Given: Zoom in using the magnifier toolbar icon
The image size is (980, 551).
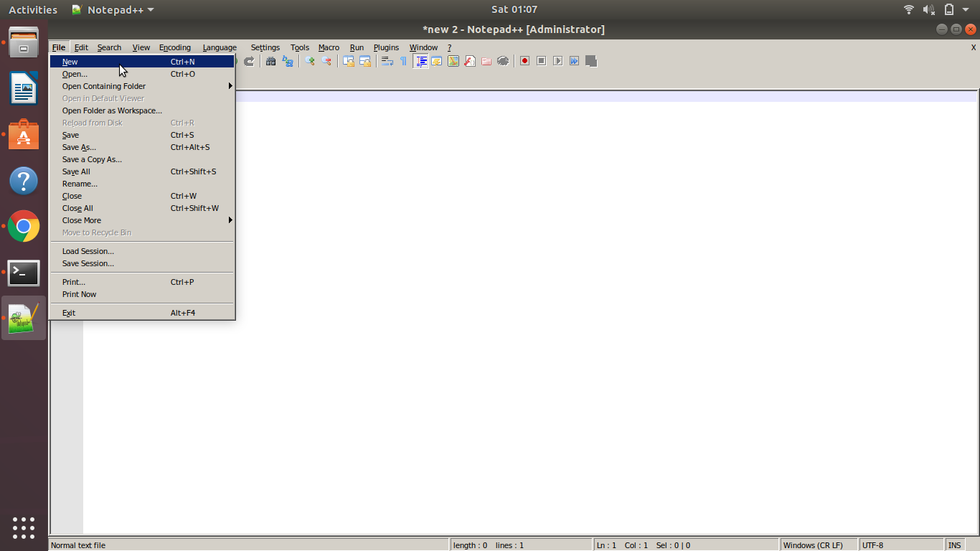Looking at the screenshot, I should [309, 61].
